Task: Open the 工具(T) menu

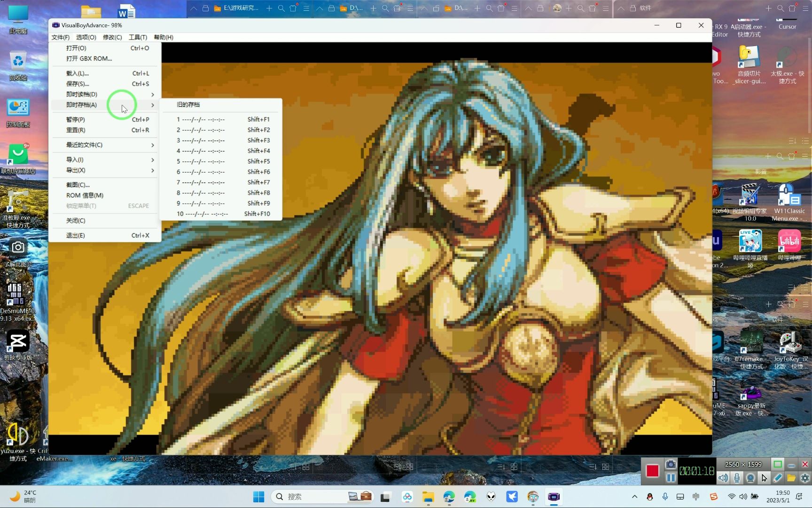Action: pyautogui.click(x=138, y=37)
